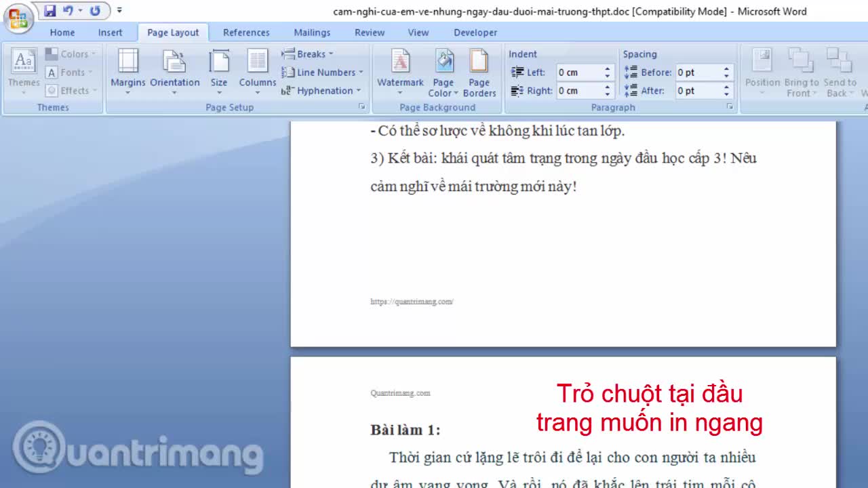This screenshot has width=868, height=488.
Task: Undo last action in Quick Access Toolbar
Action: point(68,11)
